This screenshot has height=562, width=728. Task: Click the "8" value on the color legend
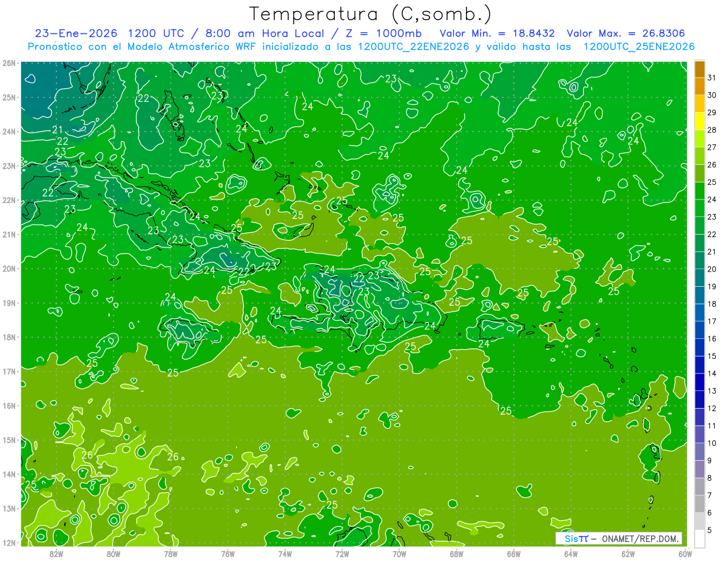710,478
